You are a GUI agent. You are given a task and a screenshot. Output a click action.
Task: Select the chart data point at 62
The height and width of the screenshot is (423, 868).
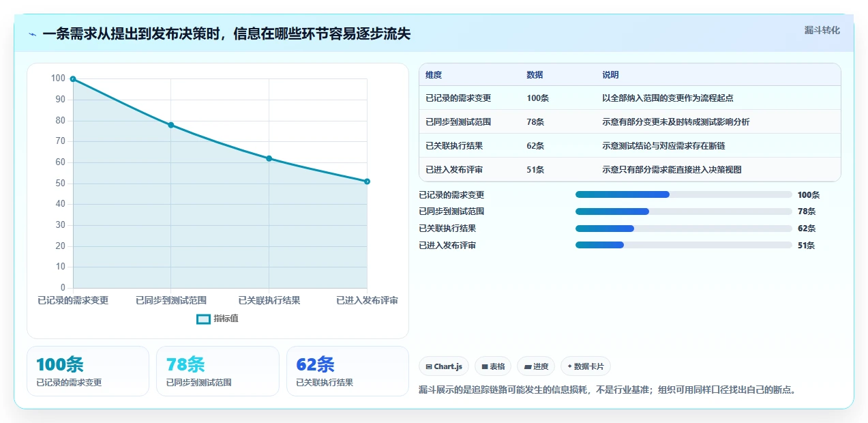pos(269,158)
